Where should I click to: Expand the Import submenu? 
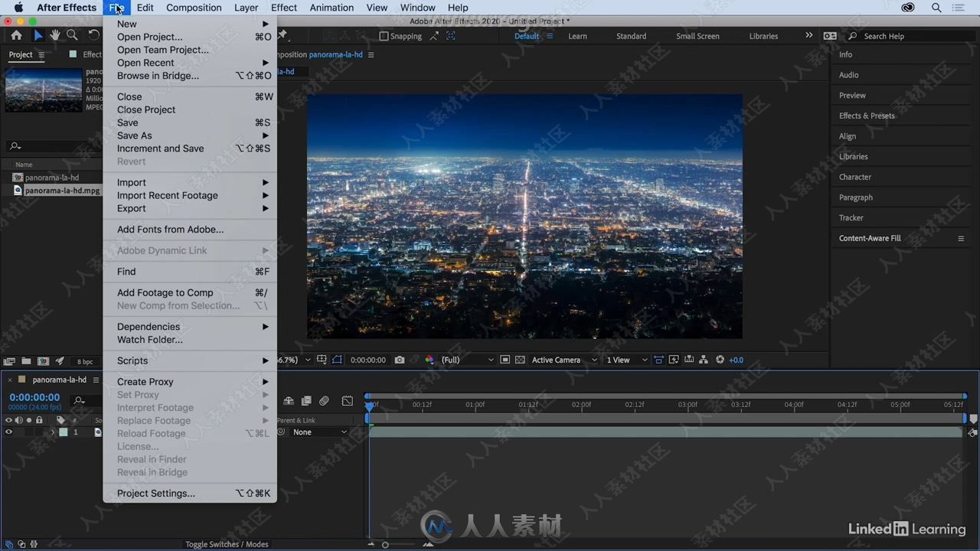(190, 182)
